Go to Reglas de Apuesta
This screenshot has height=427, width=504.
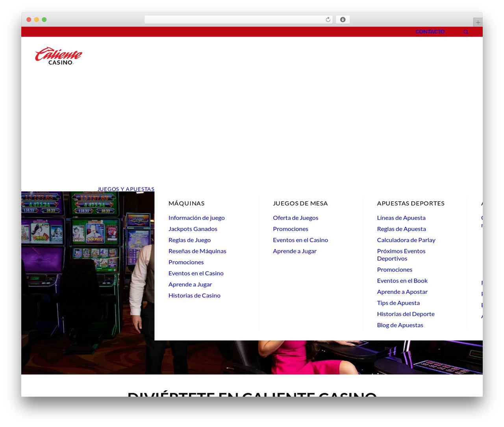pos(402,229)
